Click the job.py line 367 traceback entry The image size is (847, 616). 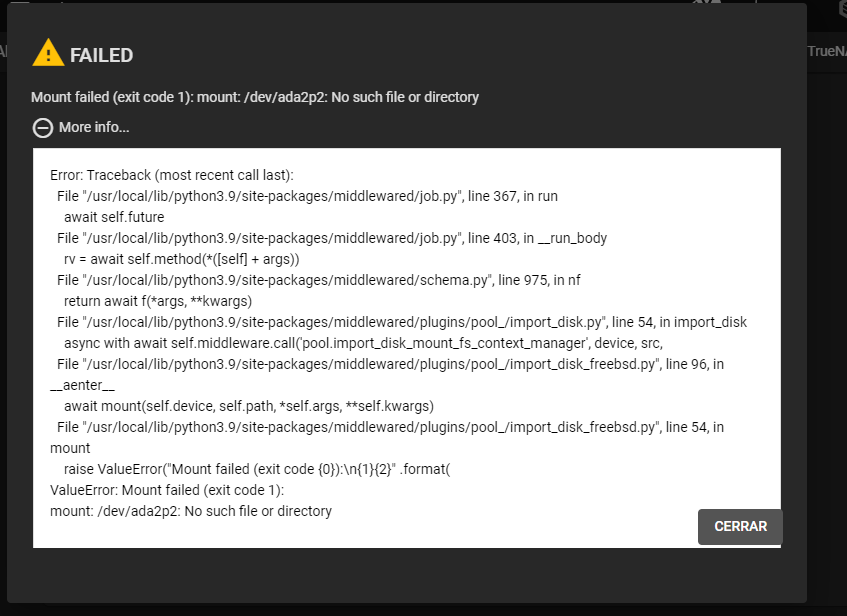(307, 196)
